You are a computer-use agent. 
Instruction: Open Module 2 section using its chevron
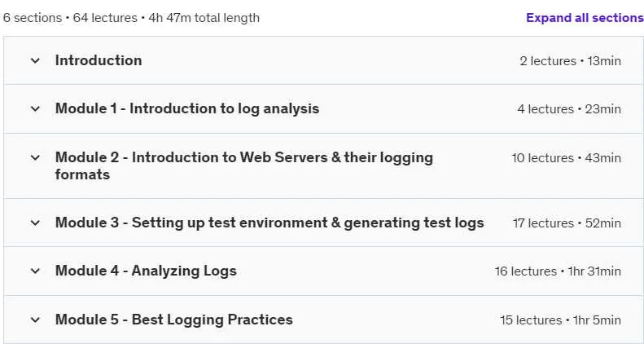[35, 157]
